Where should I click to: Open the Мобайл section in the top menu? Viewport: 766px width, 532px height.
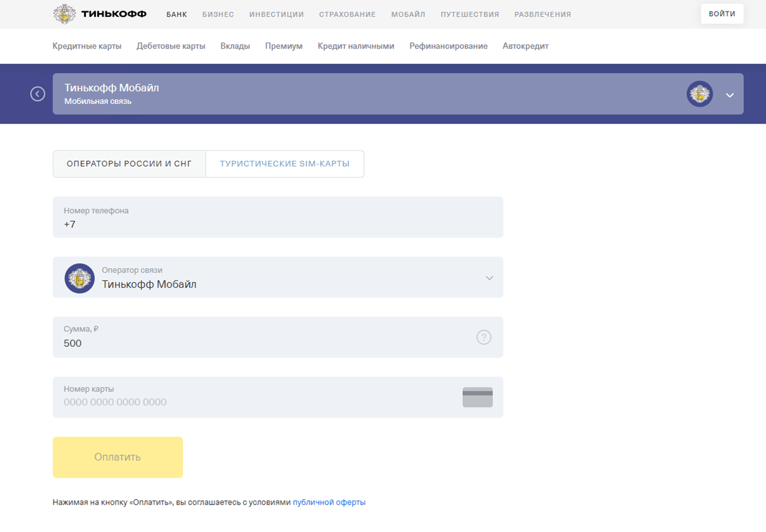408,14
